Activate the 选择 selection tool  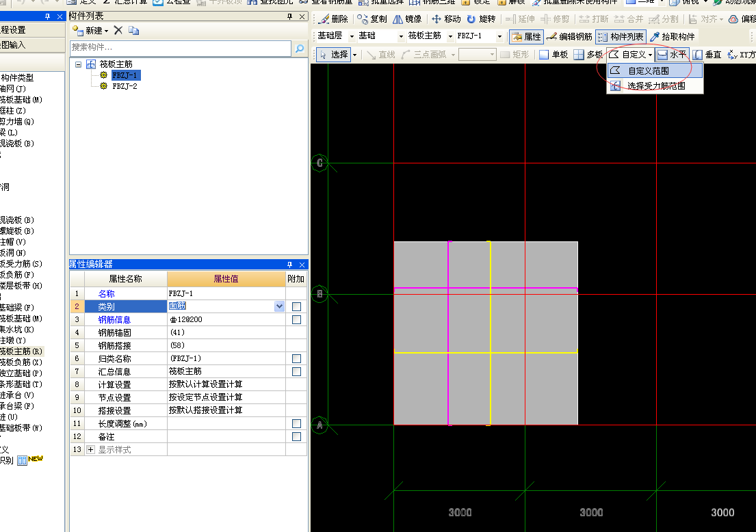pos(334,55)
